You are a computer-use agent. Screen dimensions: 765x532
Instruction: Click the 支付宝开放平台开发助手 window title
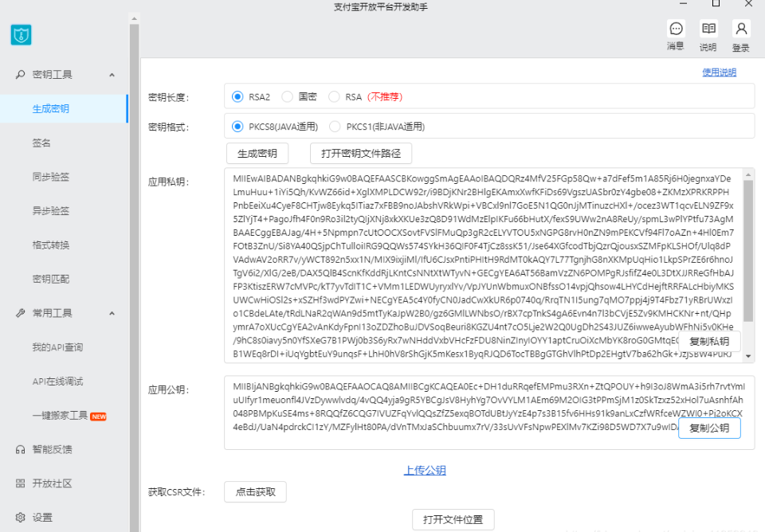[381, 7]
